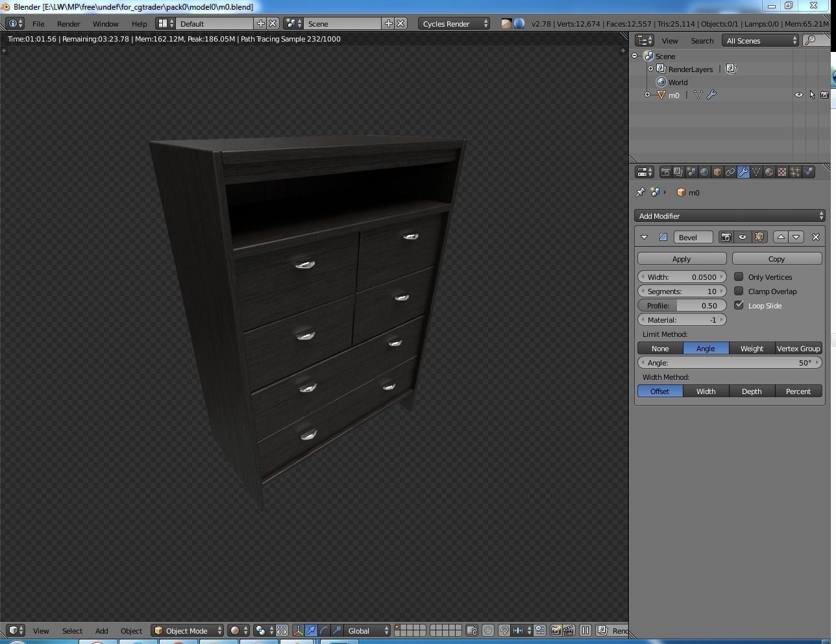The width and height of the screenshot is (836, 644).
Task: Open the Scene properties tab
Action: click(x=691, y=172)
